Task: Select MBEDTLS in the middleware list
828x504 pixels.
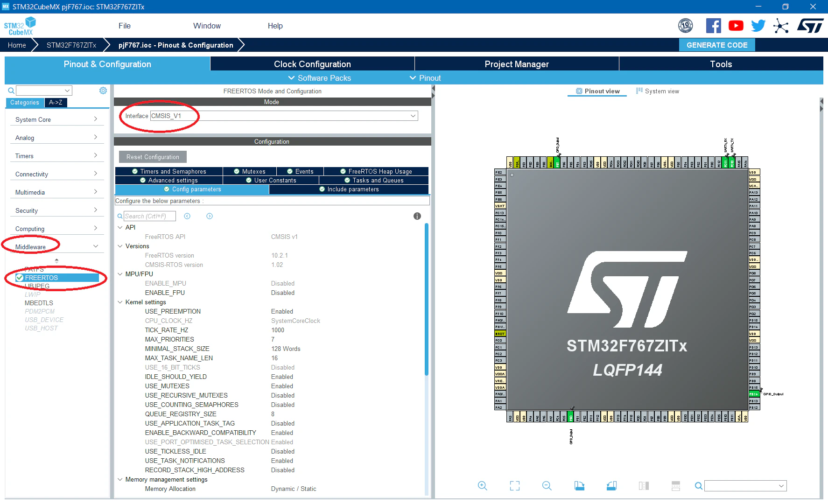Action: click(39, 303)
